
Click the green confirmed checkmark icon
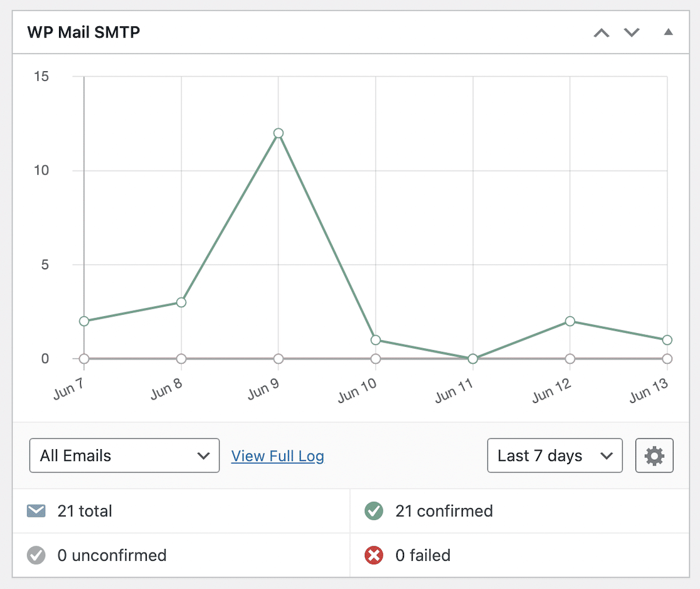(374, 511)
